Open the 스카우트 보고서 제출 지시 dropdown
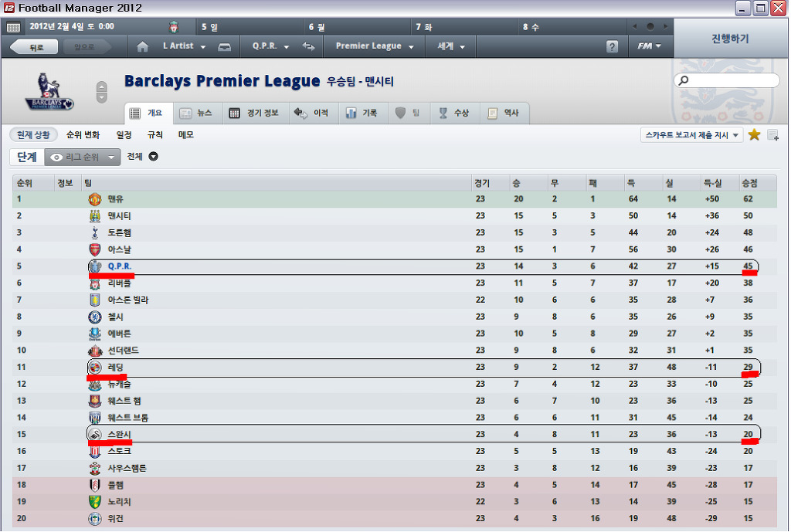Screen dimensions: 791x532 pyautogui.click(x=692, y=135)
